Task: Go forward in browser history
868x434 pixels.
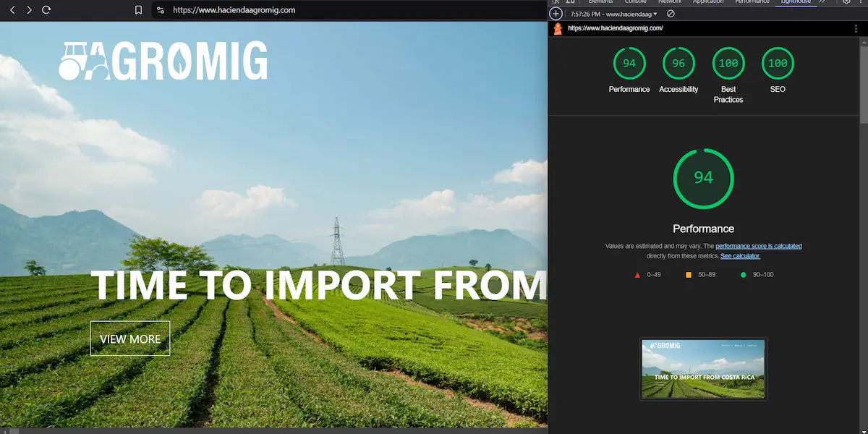Action: [x=29, y=10]
